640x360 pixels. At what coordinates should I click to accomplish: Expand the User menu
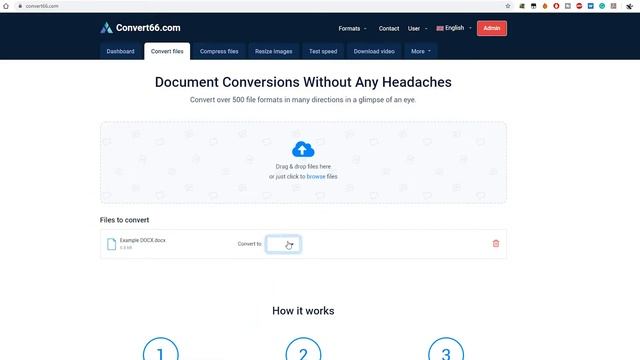pyautogui.click(x=418, y=29)
